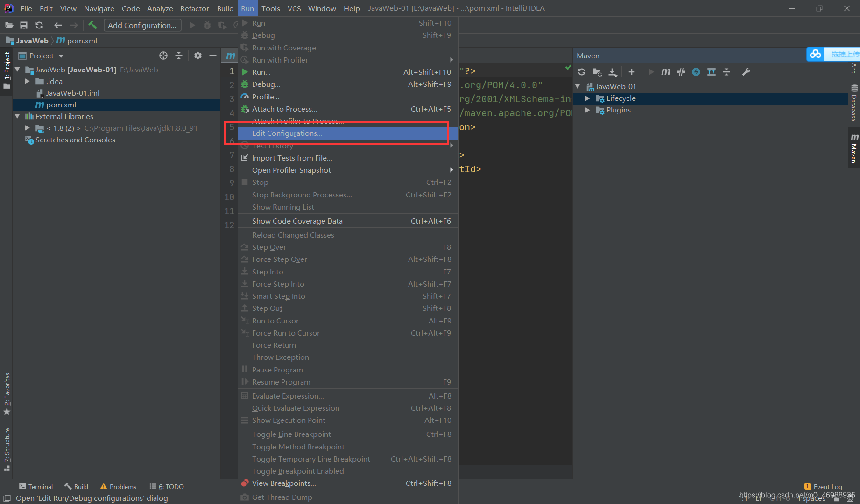The image size is (860, 504).
Task: Choose Import Tests from File
Action: pyautogui.click(x=348, y=158)
